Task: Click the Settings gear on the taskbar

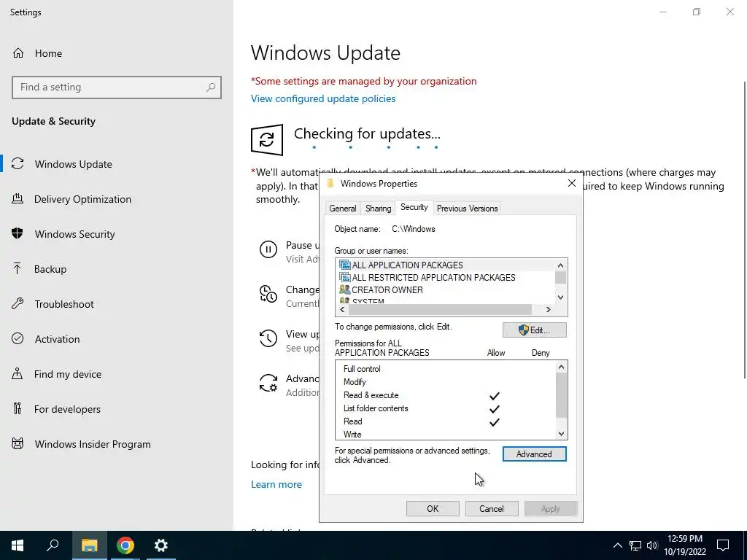Action: 161,545
